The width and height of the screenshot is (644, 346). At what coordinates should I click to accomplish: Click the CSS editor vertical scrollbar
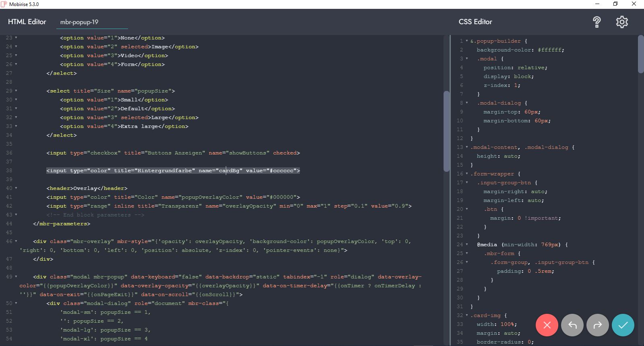click(x=640, y=54)
